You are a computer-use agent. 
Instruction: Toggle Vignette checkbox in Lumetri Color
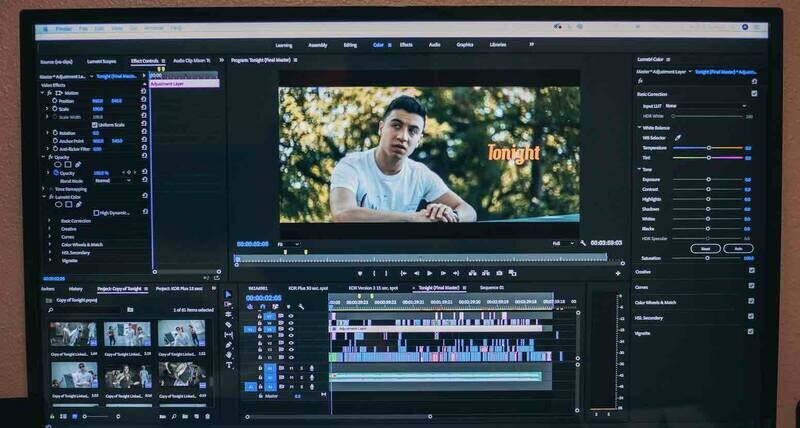(750, 332)
